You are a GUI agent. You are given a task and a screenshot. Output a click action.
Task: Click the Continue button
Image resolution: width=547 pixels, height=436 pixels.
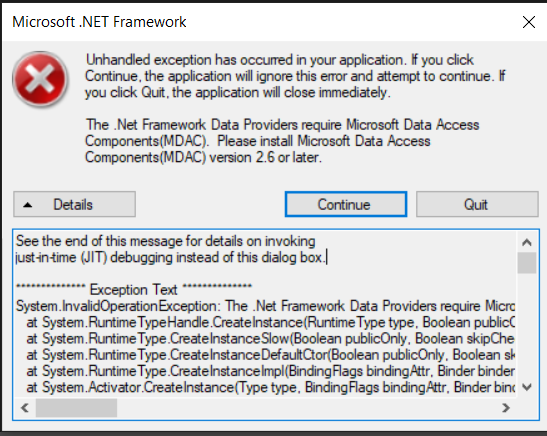point(346,204)
